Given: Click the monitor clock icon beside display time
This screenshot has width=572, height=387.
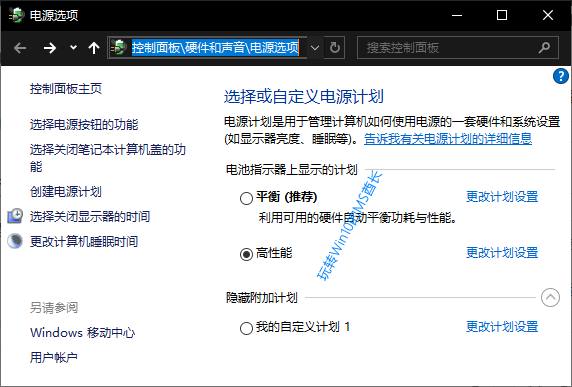Looking at the screenshot, I should [15, 216].
